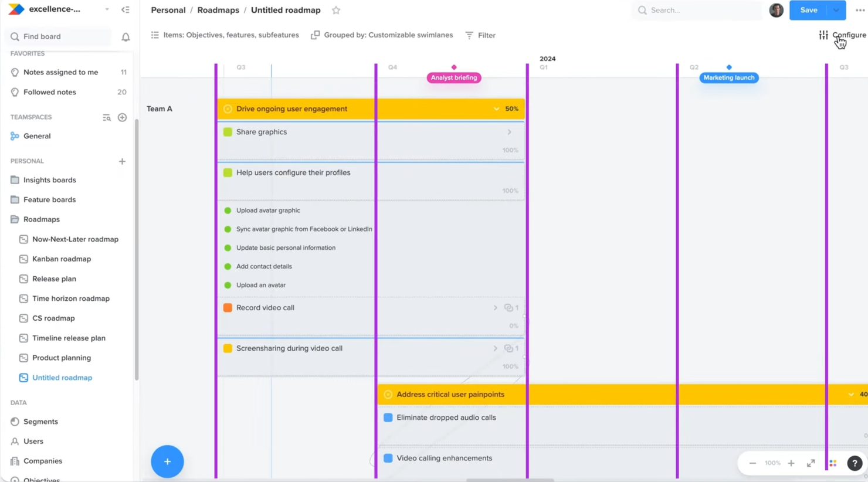Click the Save button
868x482 pixels.
(808, 10)
